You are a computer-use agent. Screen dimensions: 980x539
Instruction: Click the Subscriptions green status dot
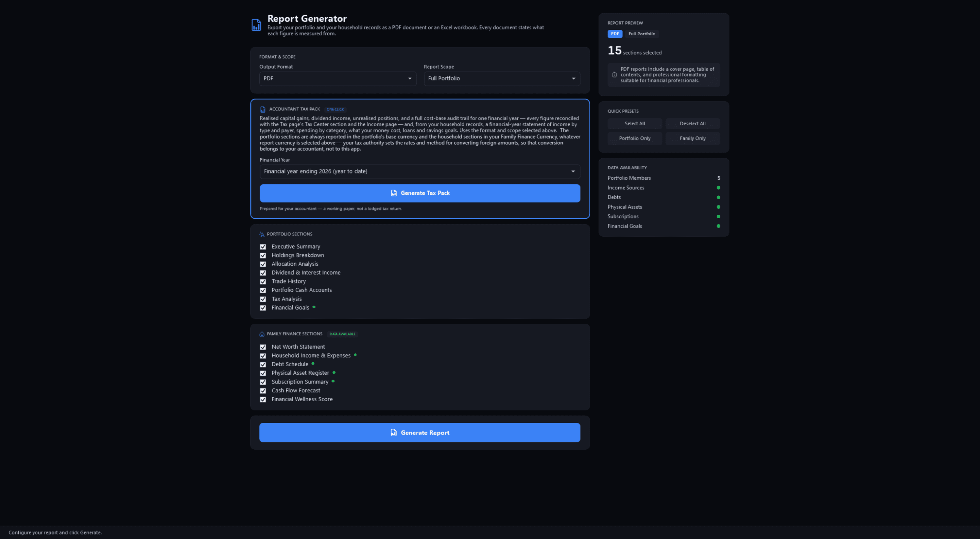(718, 217)
